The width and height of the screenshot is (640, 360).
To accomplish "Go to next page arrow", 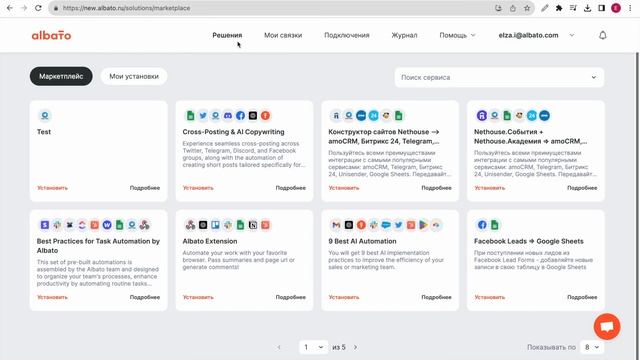I will [356, 347].
